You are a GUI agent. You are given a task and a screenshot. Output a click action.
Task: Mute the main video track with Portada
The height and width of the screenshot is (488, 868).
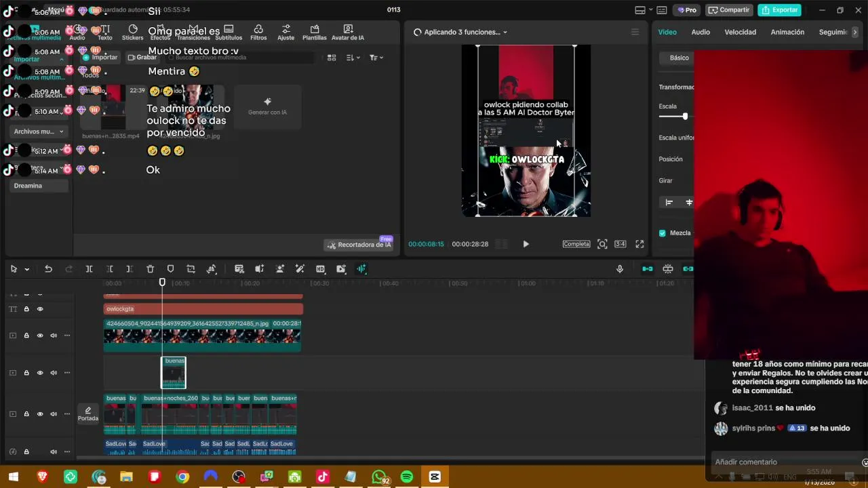pos(54,414)
